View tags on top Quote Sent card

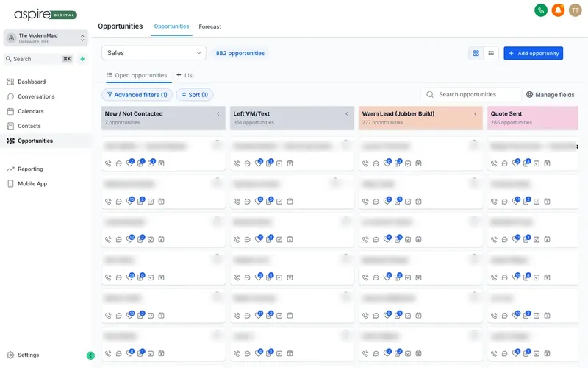(516, 163)
